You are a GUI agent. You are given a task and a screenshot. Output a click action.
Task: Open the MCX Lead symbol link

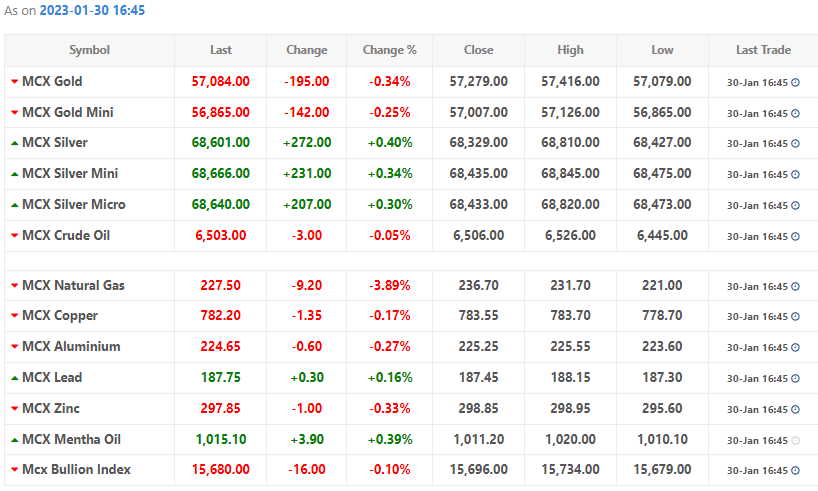click(52, 377)
